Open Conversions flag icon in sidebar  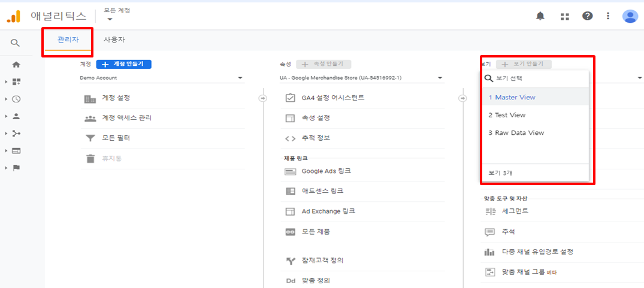click(x=16, y=168)
